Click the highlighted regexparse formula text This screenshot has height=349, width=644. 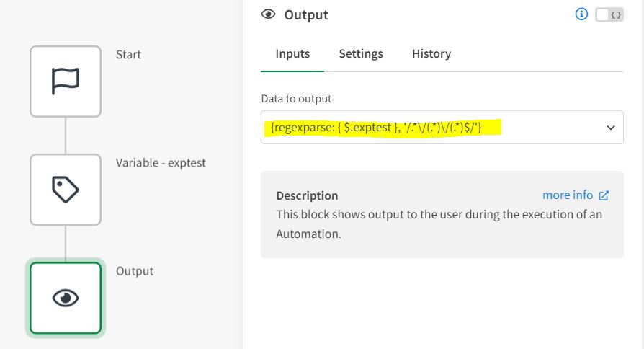click(376, 128)
